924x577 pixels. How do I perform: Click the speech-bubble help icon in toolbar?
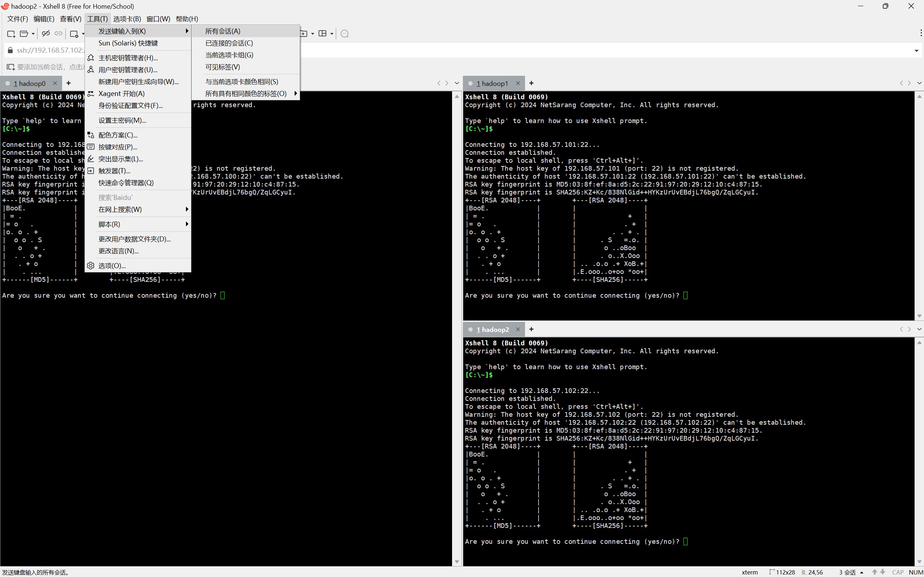click(344, 34)
